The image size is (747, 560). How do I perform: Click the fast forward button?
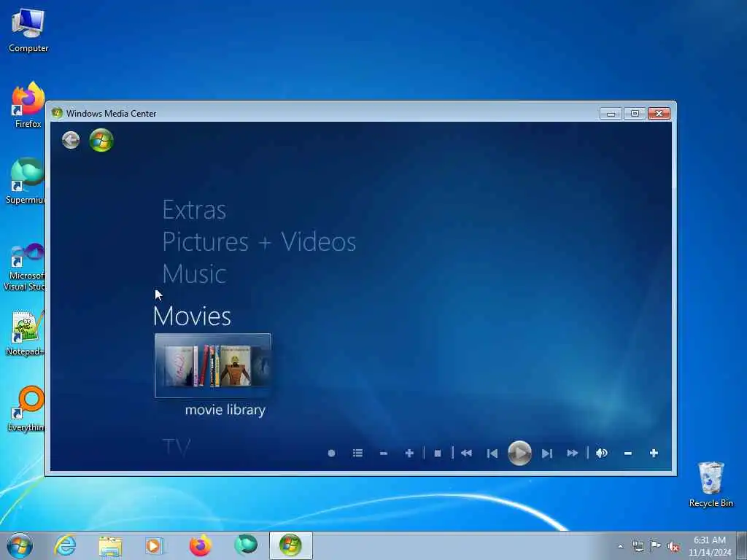point(573,454)
